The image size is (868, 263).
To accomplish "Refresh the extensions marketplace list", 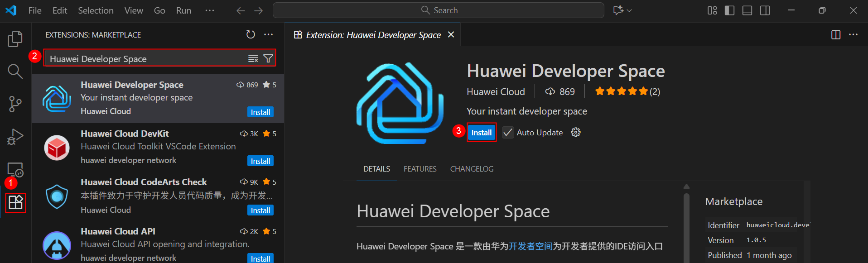I will 251,35.
